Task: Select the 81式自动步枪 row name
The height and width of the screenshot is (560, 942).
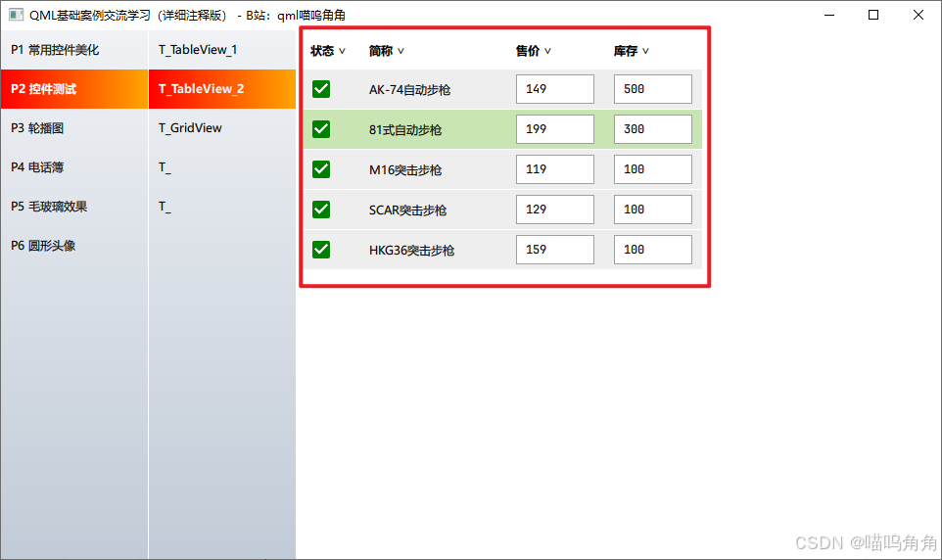Action: coord(405,130)
